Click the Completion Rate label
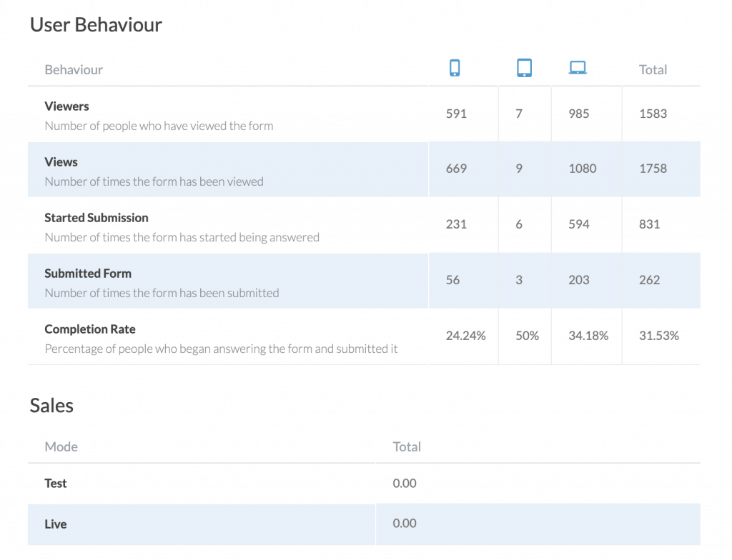The height and width of the screenshot is (560, 732). coord(89,329)
